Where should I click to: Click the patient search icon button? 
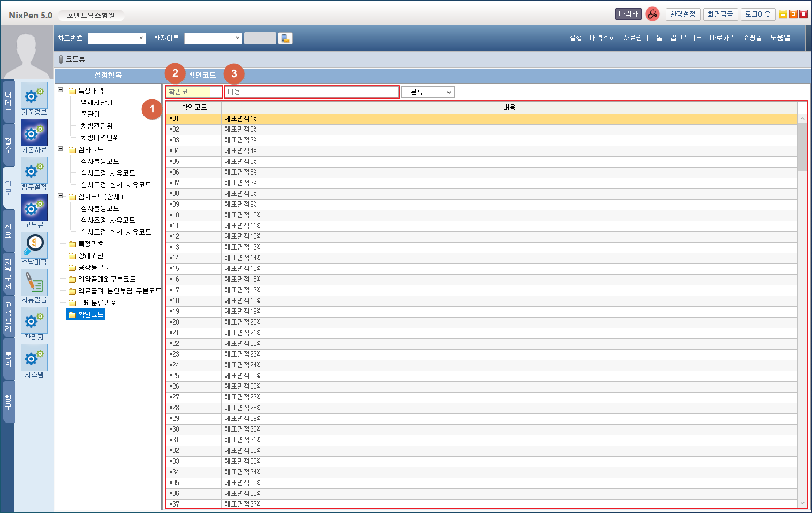[x=285, y=39]
